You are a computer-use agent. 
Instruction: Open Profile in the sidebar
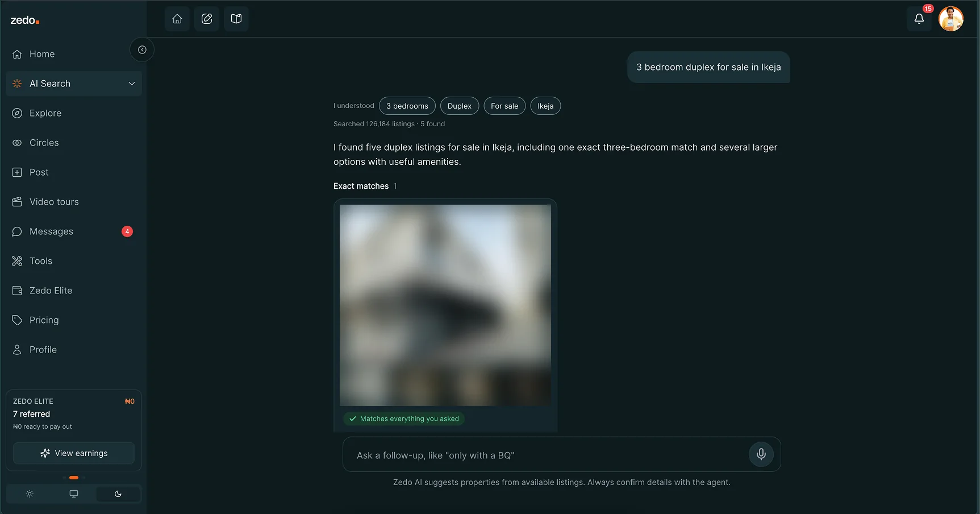(x=74, y=350)
